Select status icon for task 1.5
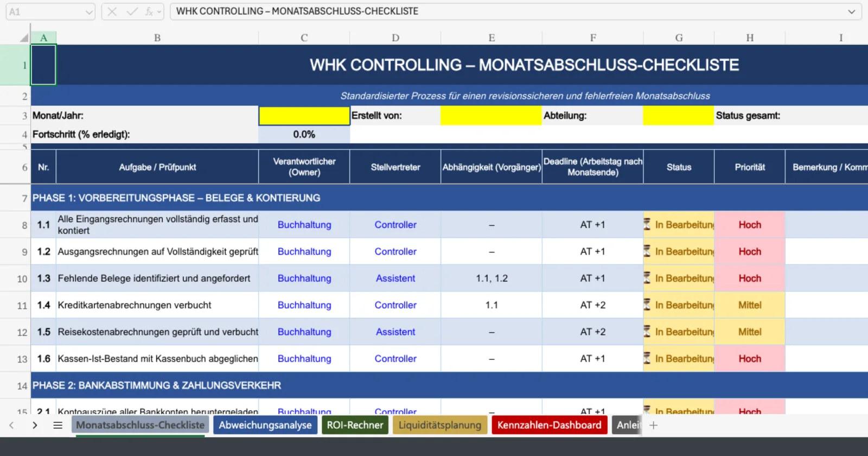 click(x=647, y=331)
